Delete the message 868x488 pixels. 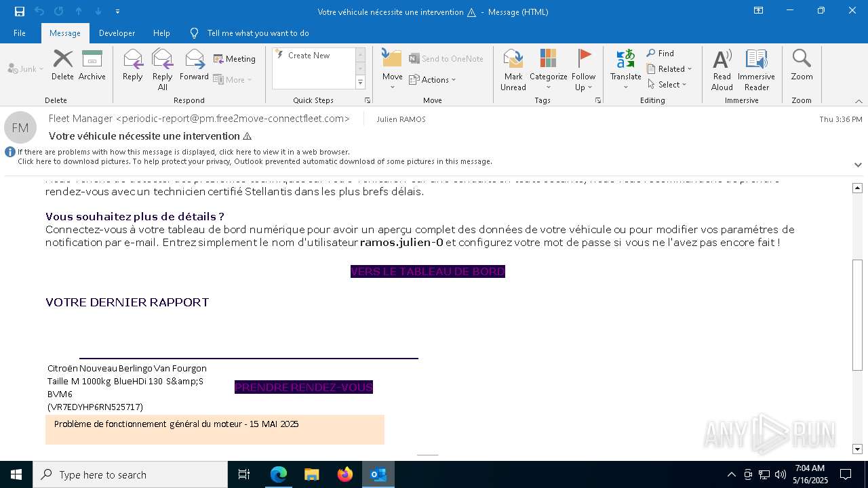coord(62,65)
